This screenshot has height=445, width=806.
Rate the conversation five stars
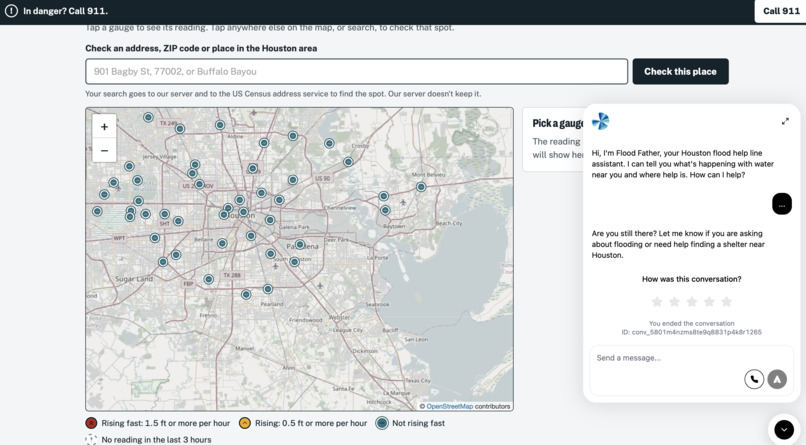(x=726, y=302)
